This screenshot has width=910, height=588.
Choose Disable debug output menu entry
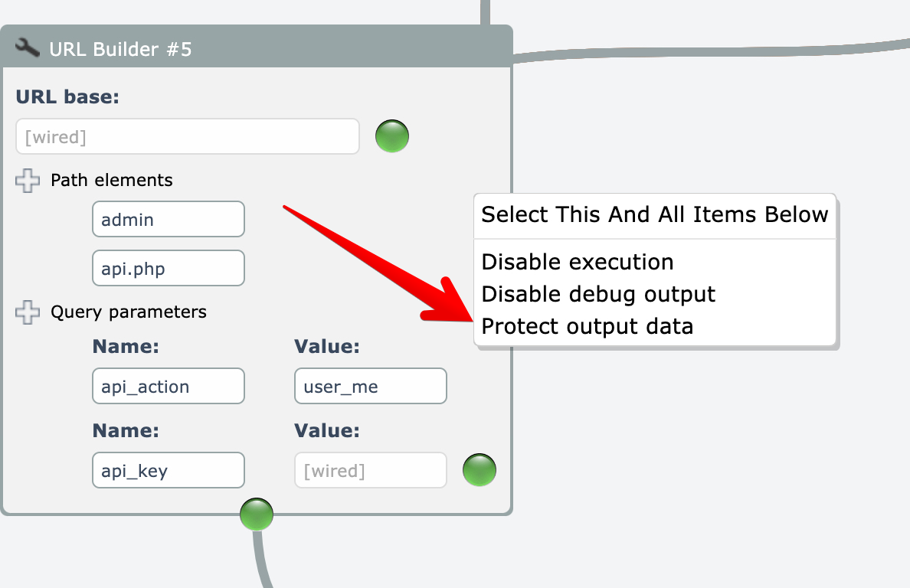598,294
